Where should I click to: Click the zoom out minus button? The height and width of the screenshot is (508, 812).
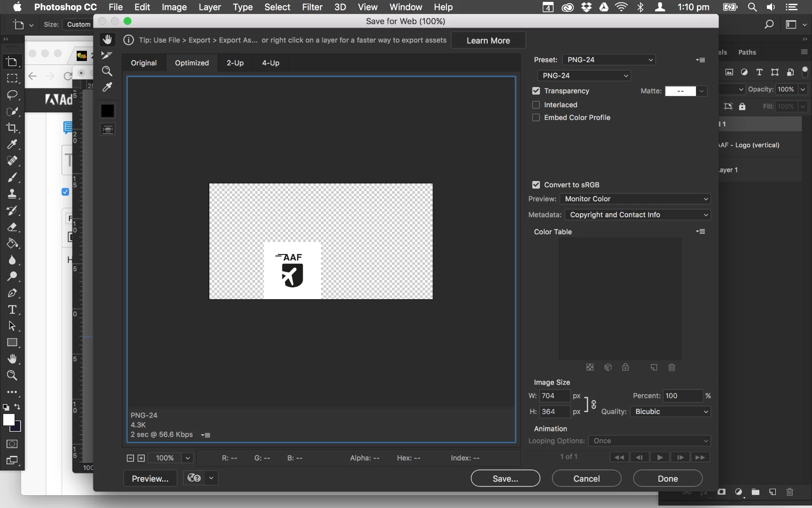tap(131, 458)
